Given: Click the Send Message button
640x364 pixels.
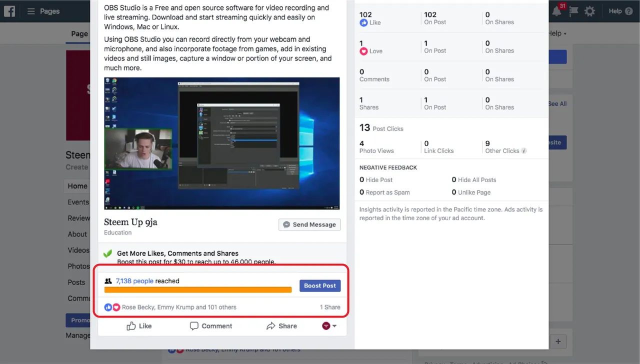Looking at the screenshot, I should coord(309,224).
